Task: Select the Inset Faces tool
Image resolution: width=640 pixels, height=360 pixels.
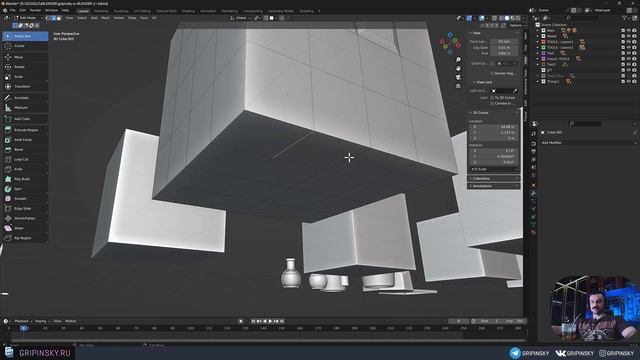Action: pyautogui.click(x=25, y=140)
